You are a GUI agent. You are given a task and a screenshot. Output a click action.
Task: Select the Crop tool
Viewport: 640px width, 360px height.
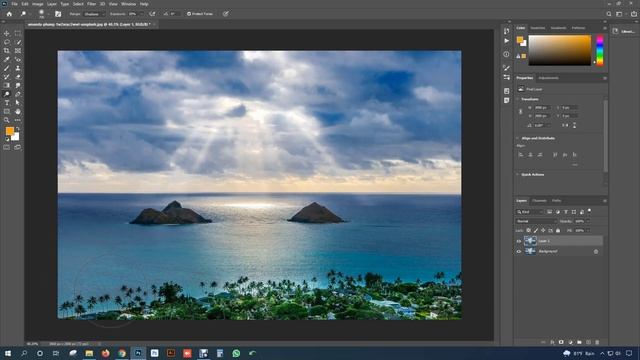[7, 51]
